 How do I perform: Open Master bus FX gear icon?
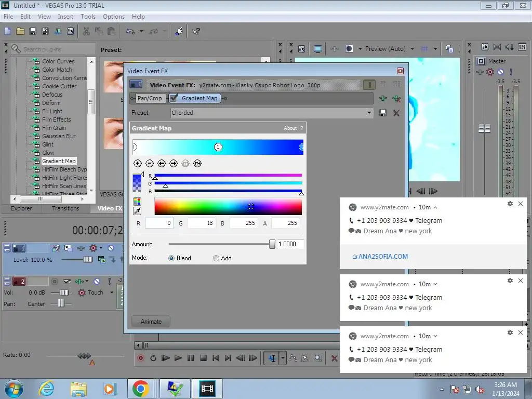(x=490, y=72)
